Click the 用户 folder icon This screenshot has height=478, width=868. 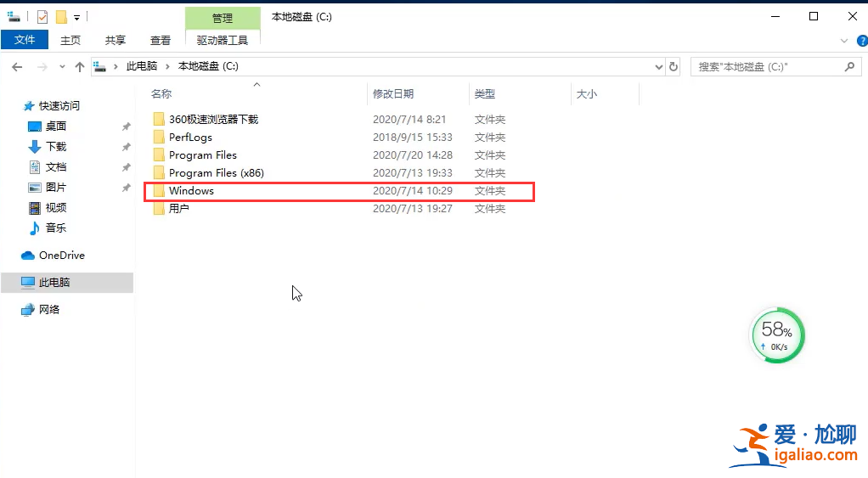[x=159, y=209]
